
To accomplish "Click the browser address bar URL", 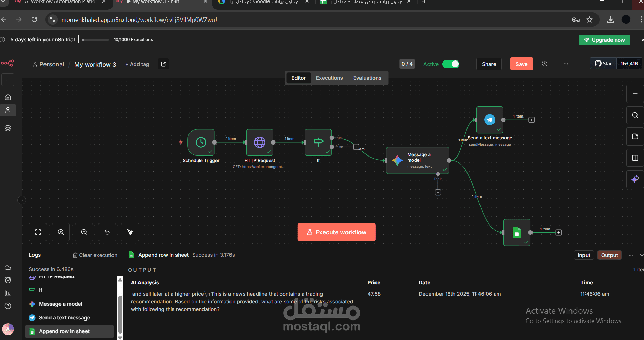I will [139, 20].
